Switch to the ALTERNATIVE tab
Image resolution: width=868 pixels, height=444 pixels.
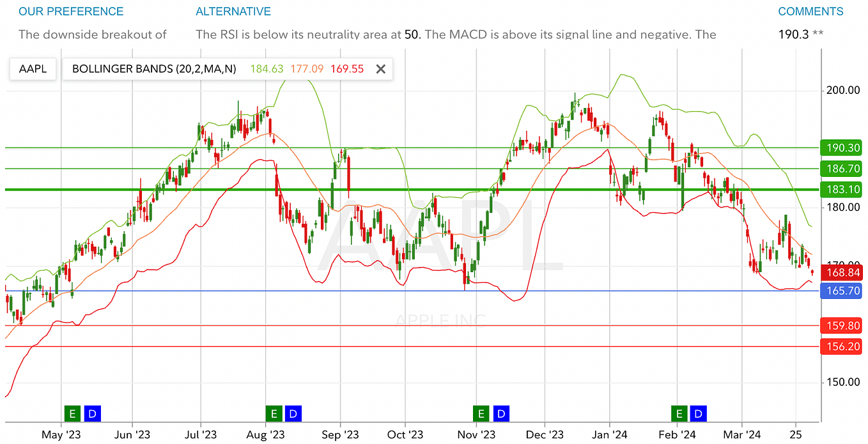233,11
